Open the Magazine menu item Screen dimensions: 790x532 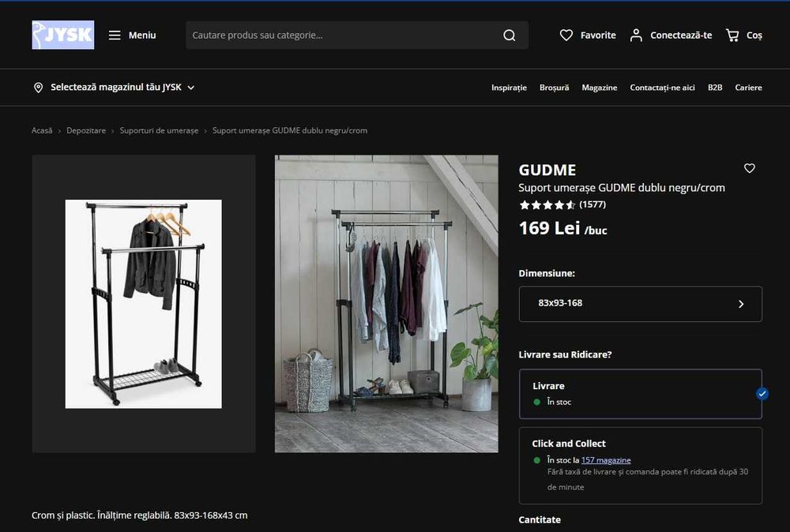(x=600, y=88)
